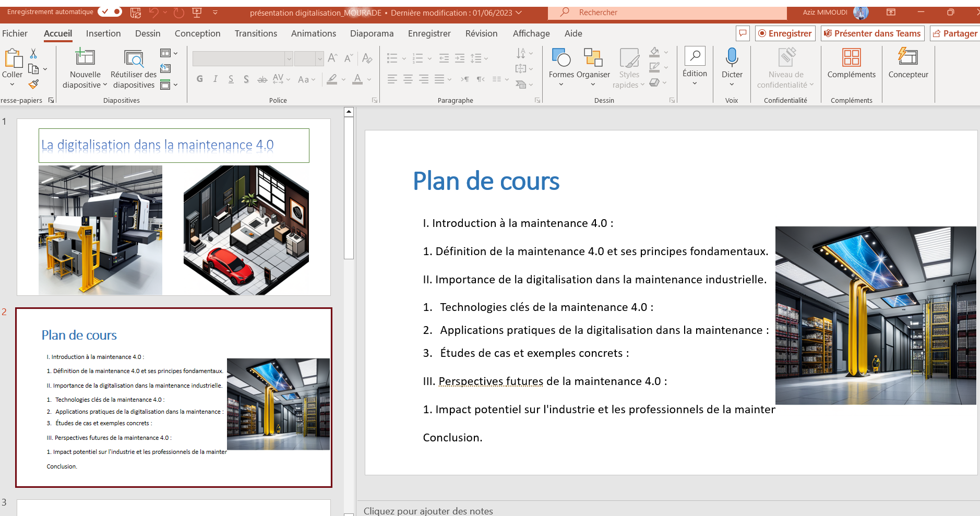Switch to the Transitions tab
The height and width of the screenshot is (516, 980).
(256, 33)
